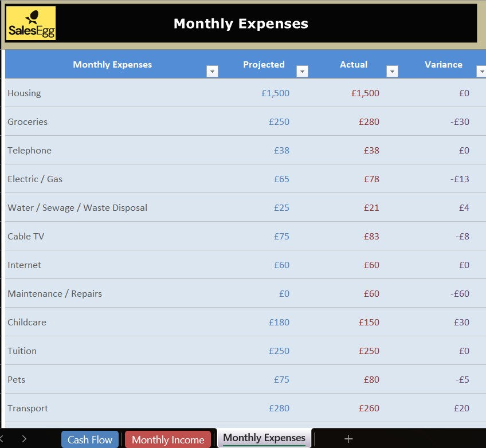
Task: Select the Cable TV row label
Action: pos(26,236)
